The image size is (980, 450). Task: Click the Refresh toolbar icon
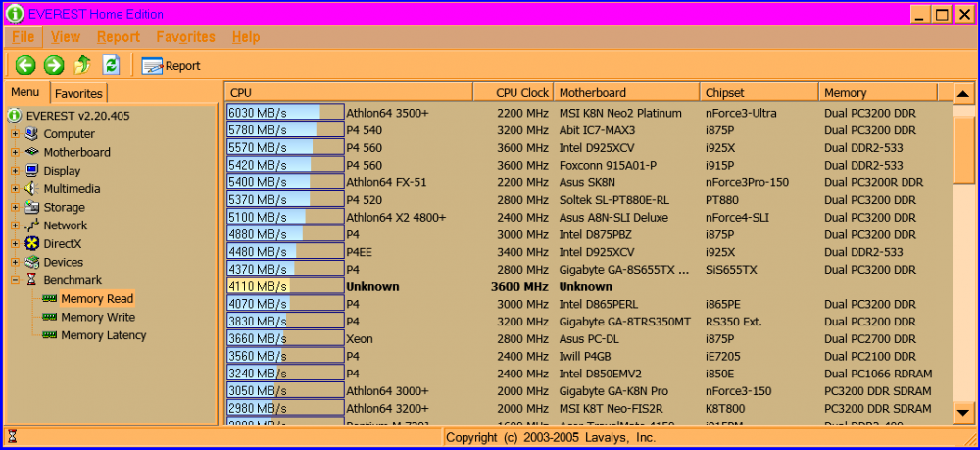[111, 65]
